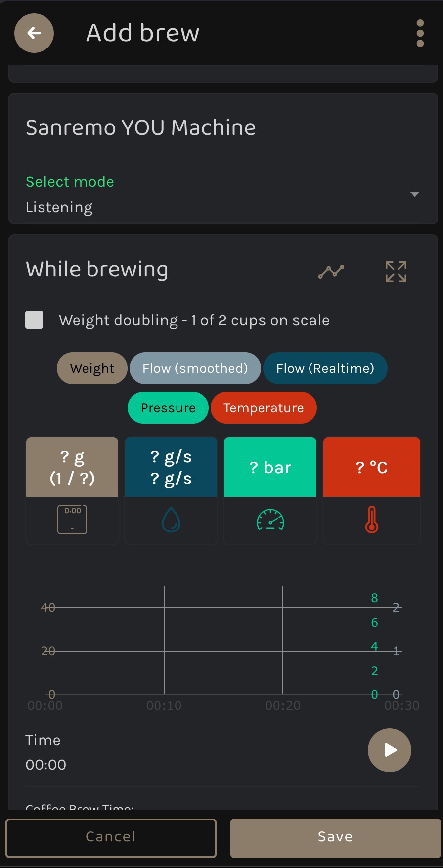Expand the Listening mode selector arrow
Screen dimensions: 443x868
414,194
